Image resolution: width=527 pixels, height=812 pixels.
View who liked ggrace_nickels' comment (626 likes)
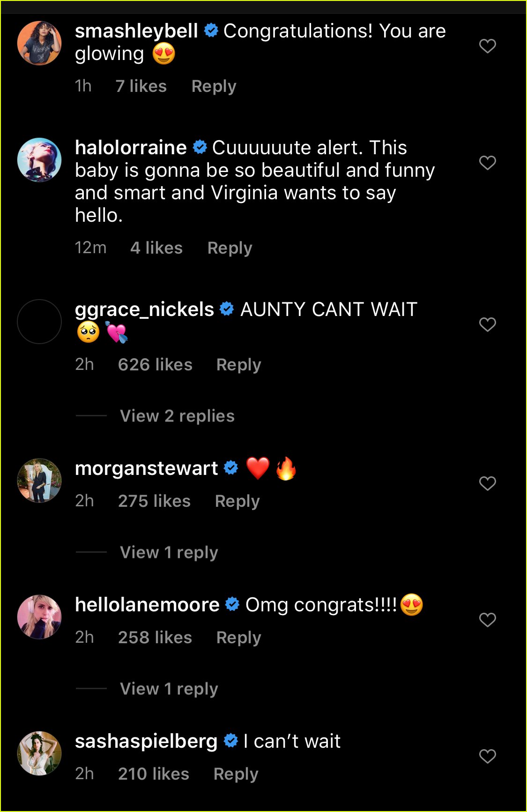[x=155, y=365]
